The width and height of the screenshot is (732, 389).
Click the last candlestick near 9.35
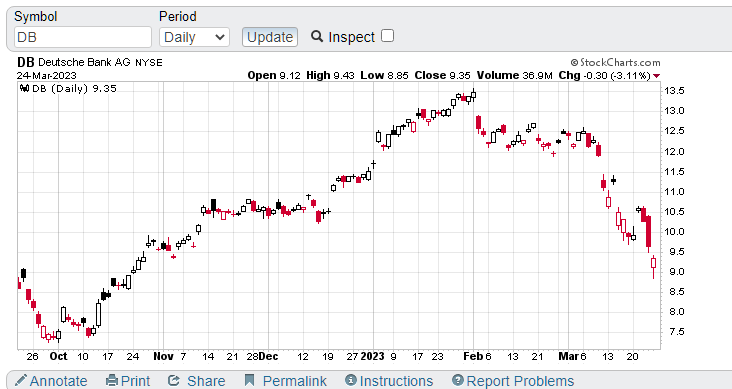(654, 263)
